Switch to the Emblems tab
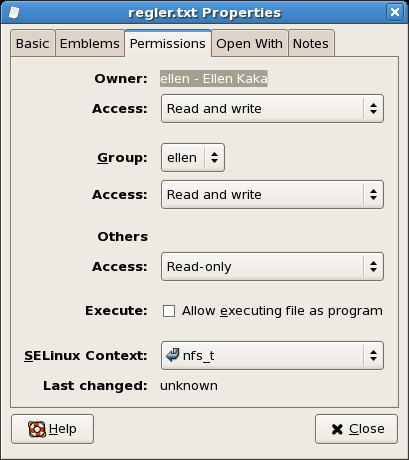 pyautogui.click(x=90, y=43)
